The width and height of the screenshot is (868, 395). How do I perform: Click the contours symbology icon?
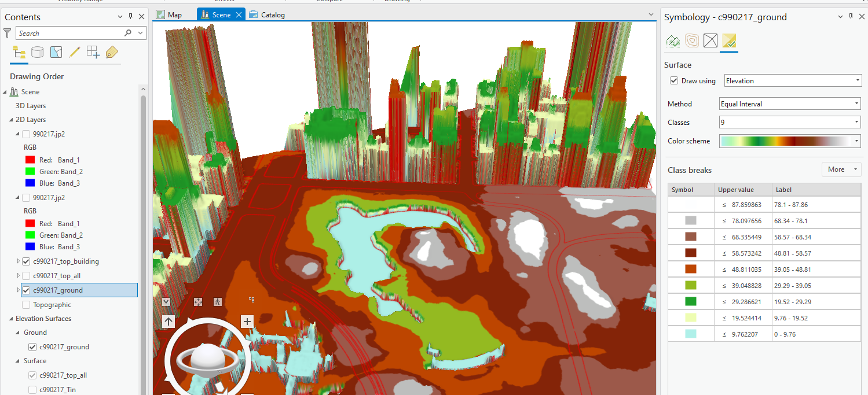691,41
